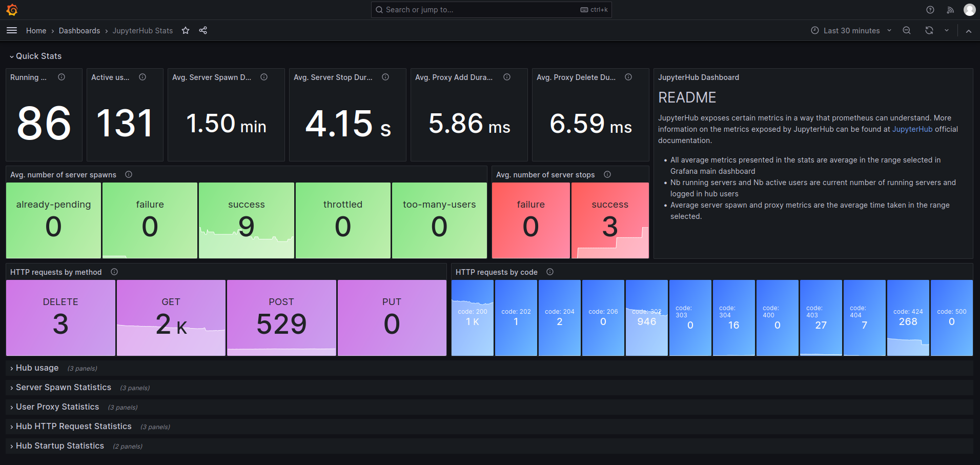Select the too-many-users spawns stat tile
Image resolution: width=980 pixels, height=465 pixels.
click(x=439, y=220)
